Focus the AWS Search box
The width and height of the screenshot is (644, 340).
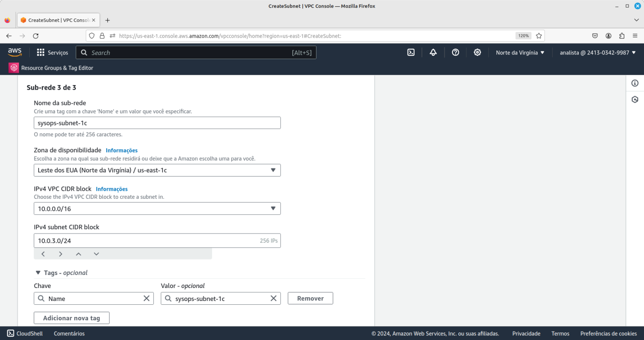tap(196, 52)
